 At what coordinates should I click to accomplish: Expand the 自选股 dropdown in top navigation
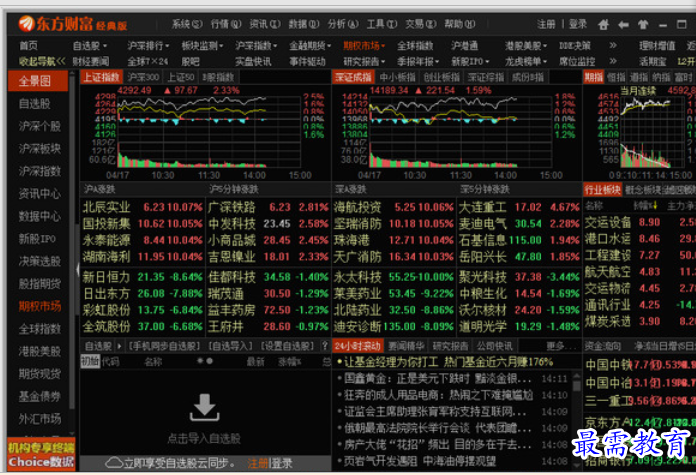click(x=90, y=45)
